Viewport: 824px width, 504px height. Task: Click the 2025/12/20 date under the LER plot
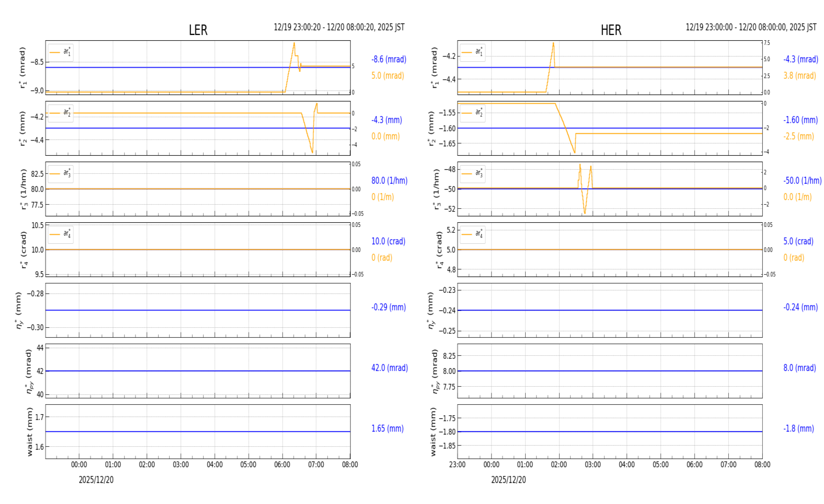coord(96,480)
